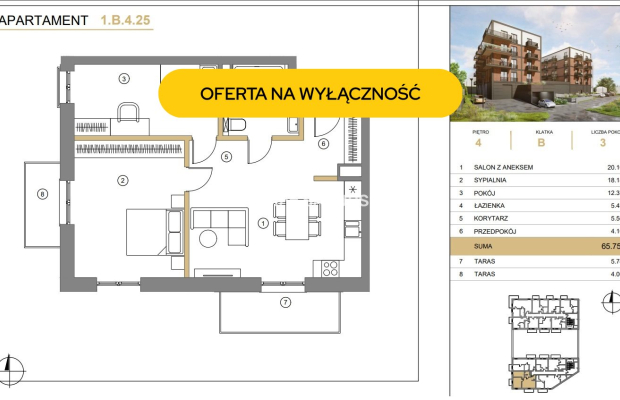The height and width of the screenshot is (400, 620).
Task: Click the SALON Z ANEKSEM row
Action: click(x=535, y=168)
